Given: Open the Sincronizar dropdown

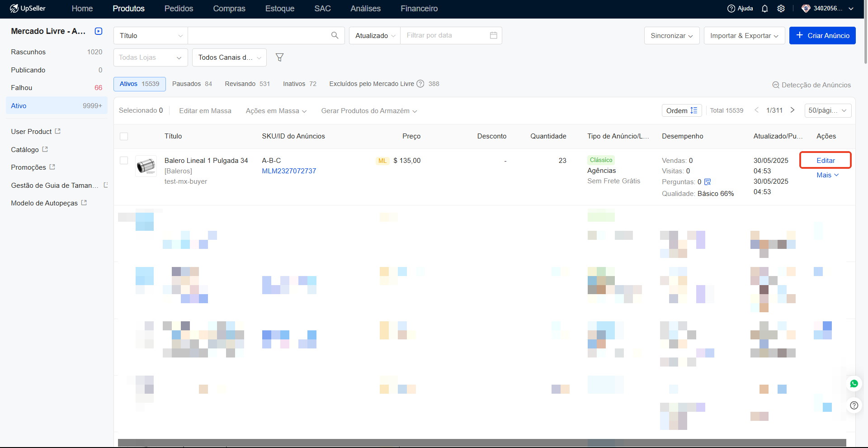Looking at the screenshot, I should pos(671,36).
